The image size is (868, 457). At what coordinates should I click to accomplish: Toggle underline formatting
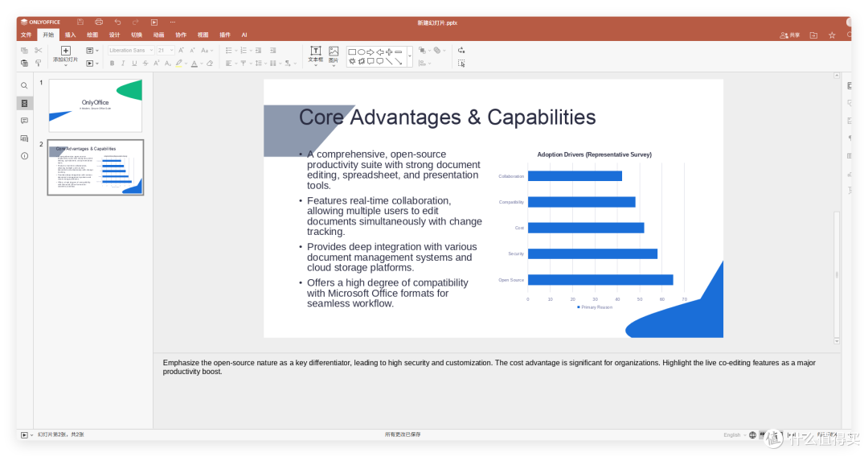coord(134,63)
